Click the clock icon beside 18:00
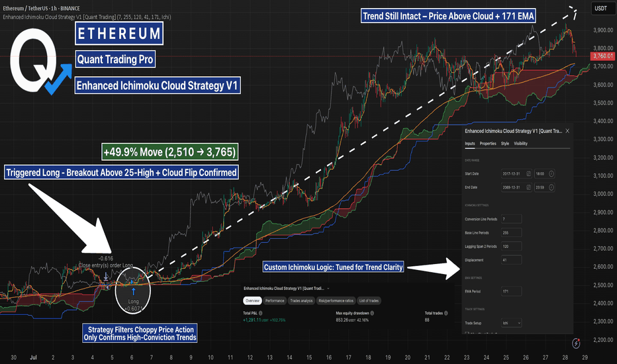 pos(551,173)
